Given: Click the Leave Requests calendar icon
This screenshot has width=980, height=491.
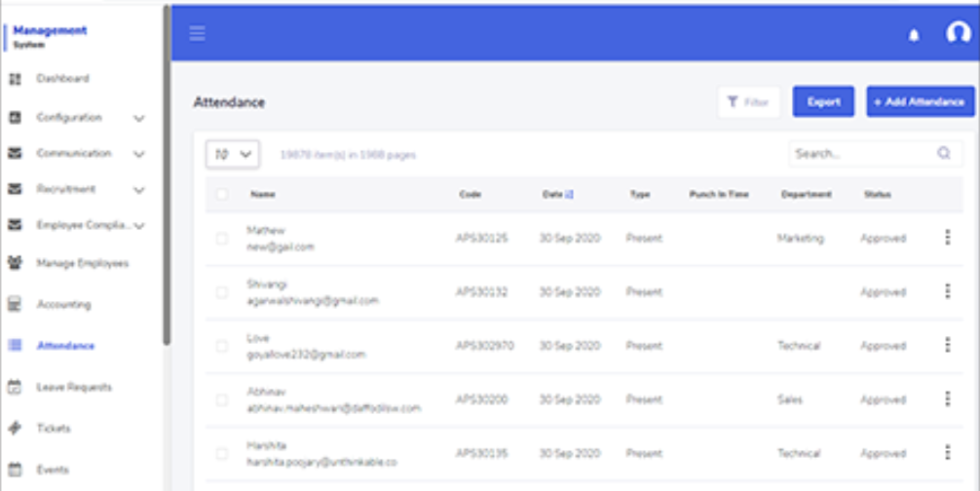Looking at the screenshot, I should pyautogui.click(x=15, y=387).
